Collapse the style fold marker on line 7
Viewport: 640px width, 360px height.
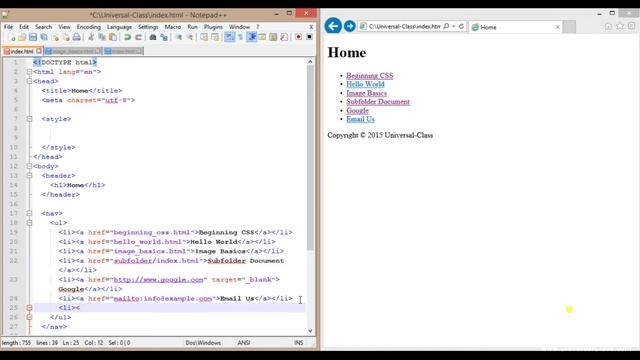click(x=29, y=119)
